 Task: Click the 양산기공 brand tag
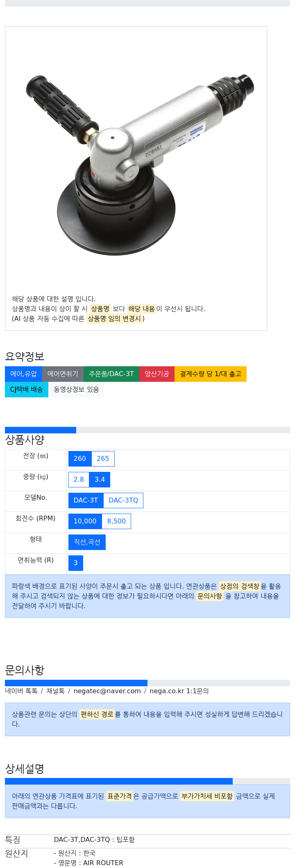(x=157, y=374)
